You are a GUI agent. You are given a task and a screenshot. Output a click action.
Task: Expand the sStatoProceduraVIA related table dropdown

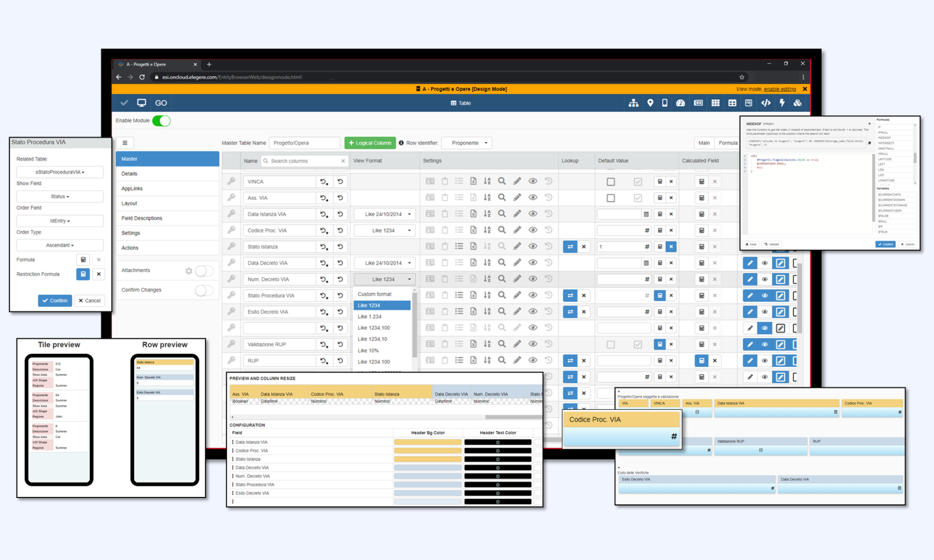[60, 172]
